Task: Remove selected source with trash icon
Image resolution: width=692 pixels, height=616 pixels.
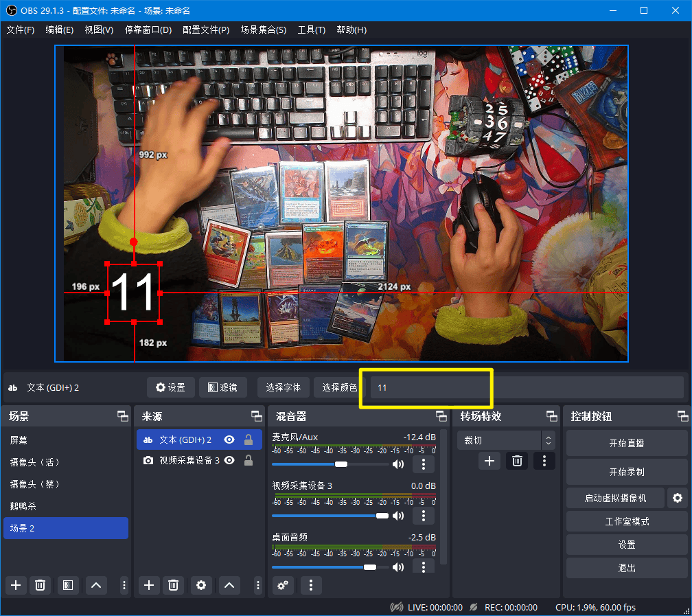Action: [174, 586]
